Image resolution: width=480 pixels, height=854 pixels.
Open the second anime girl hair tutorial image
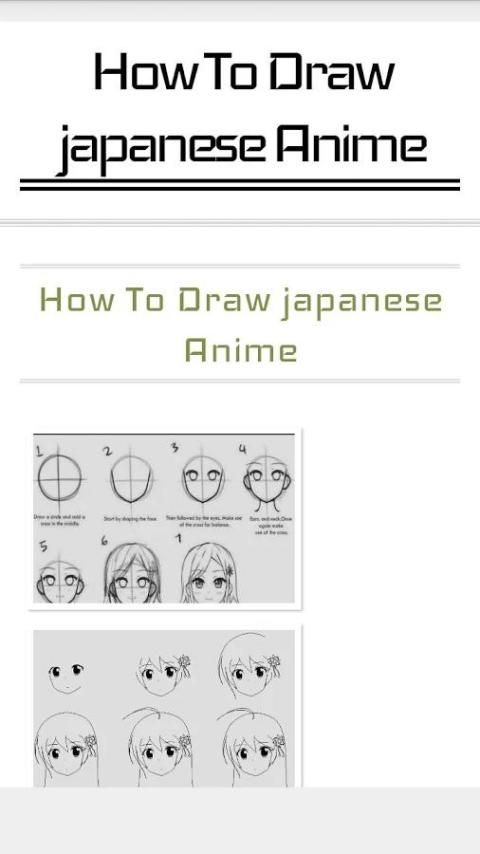(x=164, y=708)
